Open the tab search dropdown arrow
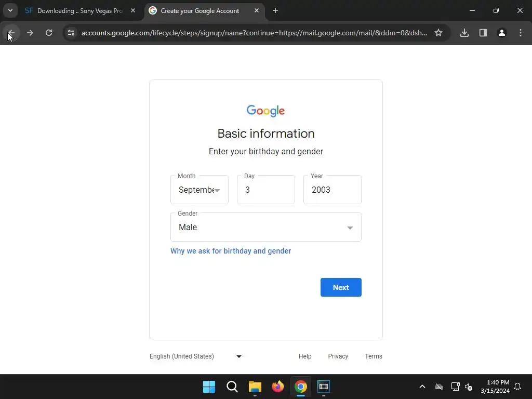This screenshot has height=399, width=532. point(10,10)
